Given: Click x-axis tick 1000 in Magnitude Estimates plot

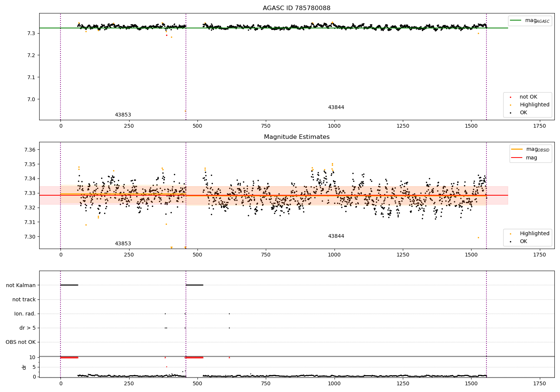Looking at the screenshot, I should point(334,255).
